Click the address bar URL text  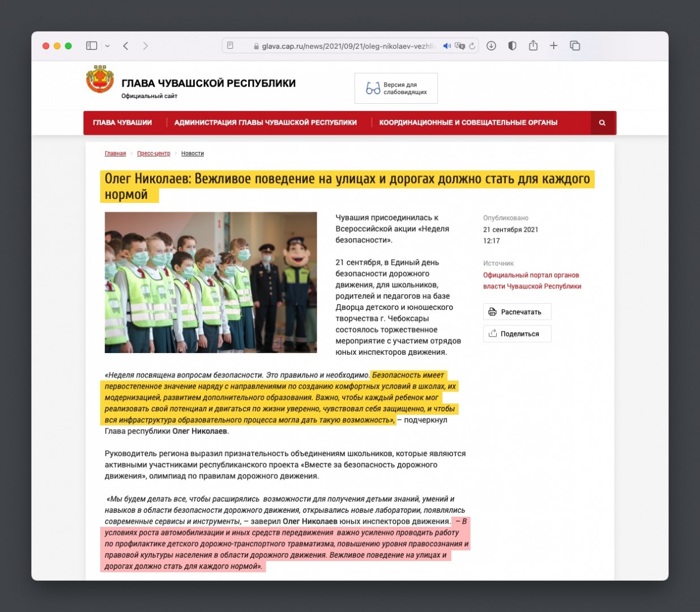click(x=348, y=46)
